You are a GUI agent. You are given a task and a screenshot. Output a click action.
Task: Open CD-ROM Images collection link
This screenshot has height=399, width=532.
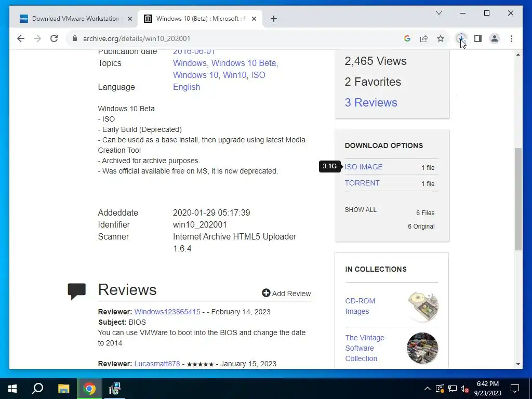[x=360, y=306]
